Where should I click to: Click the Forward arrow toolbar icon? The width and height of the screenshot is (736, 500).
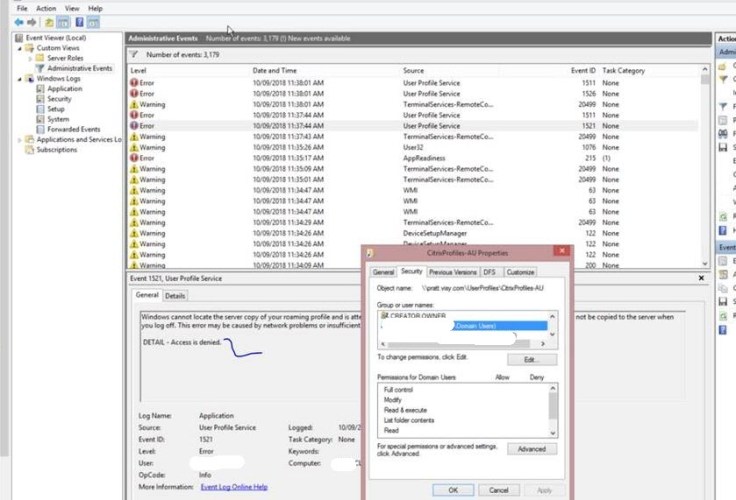click(x=33, y=21)
